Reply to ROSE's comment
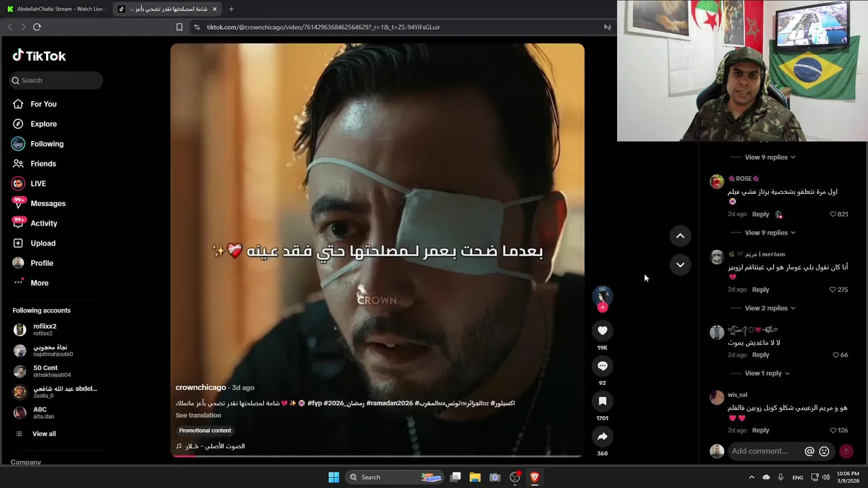 760,214
